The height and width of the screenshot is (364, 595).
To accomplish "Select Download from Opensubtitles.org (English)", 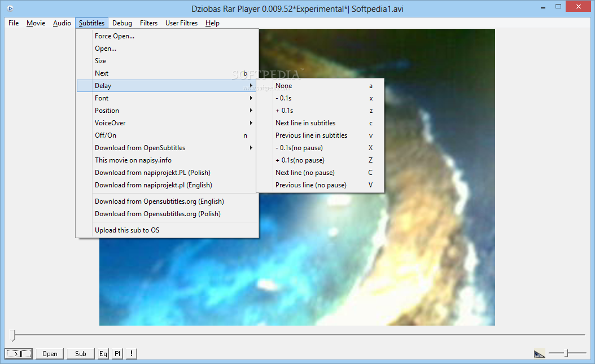I will (167, 201).
